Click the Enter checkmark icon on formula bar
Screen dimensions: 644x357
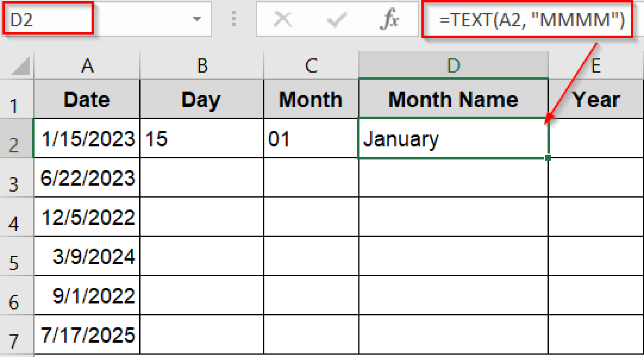point(336,19)
